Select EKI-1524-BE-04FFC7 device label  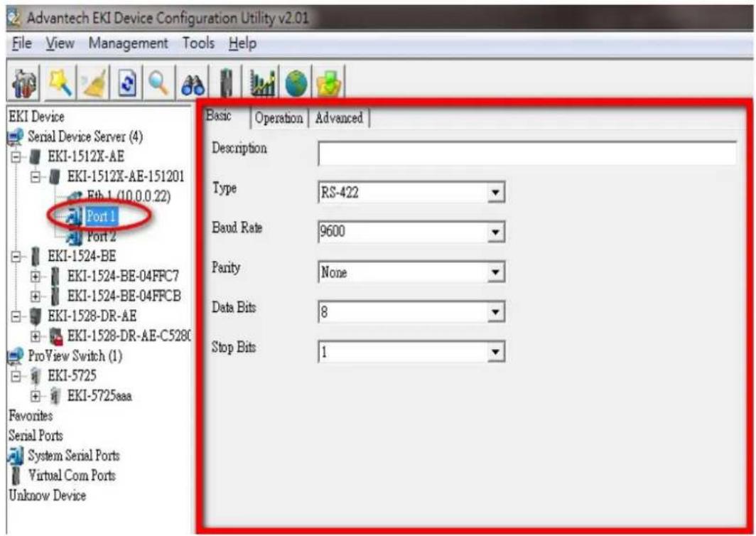point(123,277)
